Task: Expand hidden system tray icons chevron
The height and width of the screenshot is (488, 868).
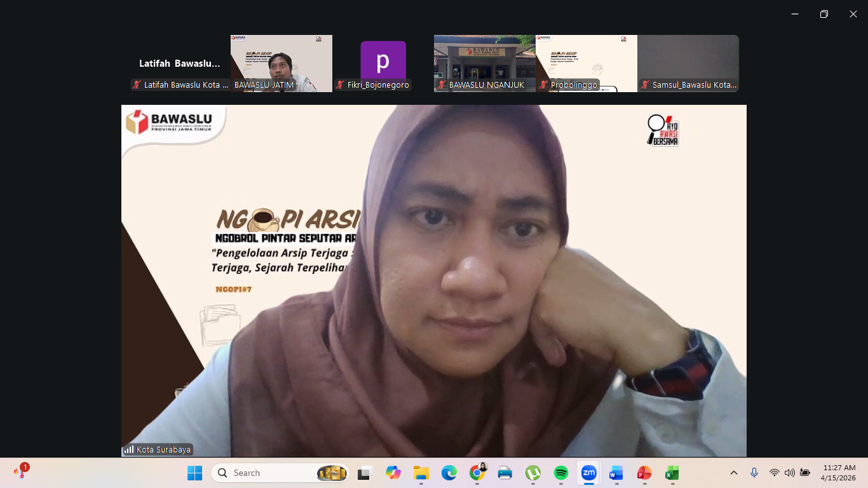Action: (x=734, y=473)
